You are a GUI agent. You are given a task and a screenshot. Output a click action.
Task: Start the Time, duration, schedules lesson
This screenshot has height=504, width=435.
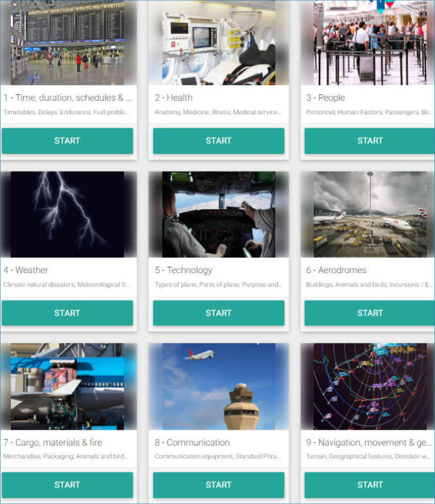point(67,141)
